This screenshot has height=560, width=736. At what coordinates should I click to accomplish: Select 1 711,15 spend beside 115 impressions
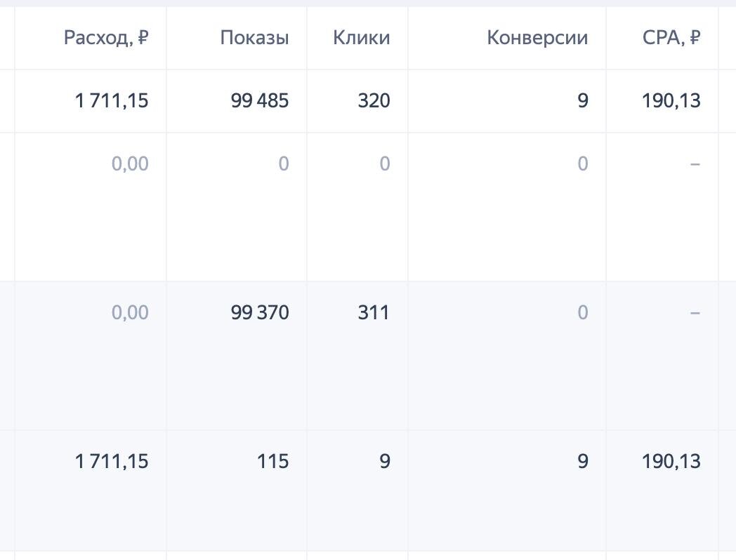click(x=112, y=462)
